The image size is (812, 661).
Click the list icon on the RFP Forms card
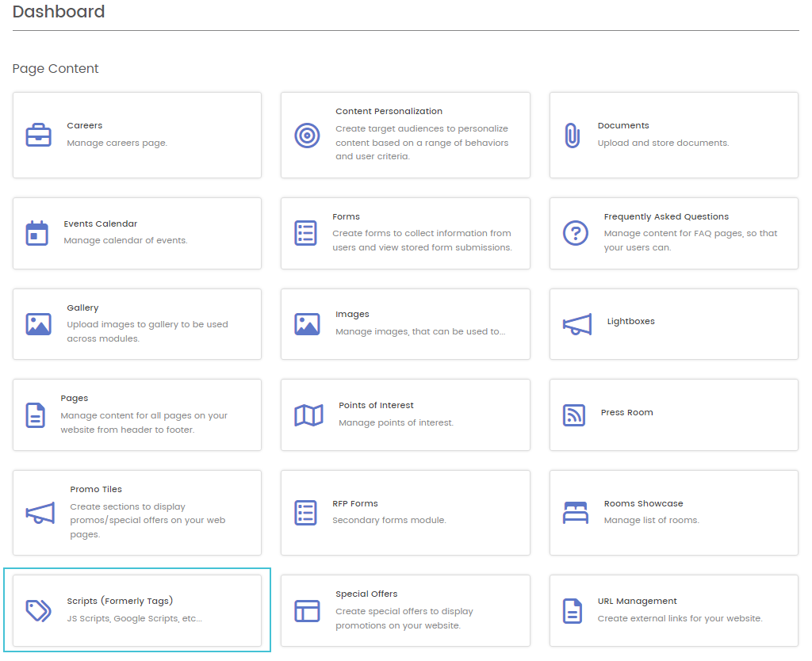pos(305,513)
